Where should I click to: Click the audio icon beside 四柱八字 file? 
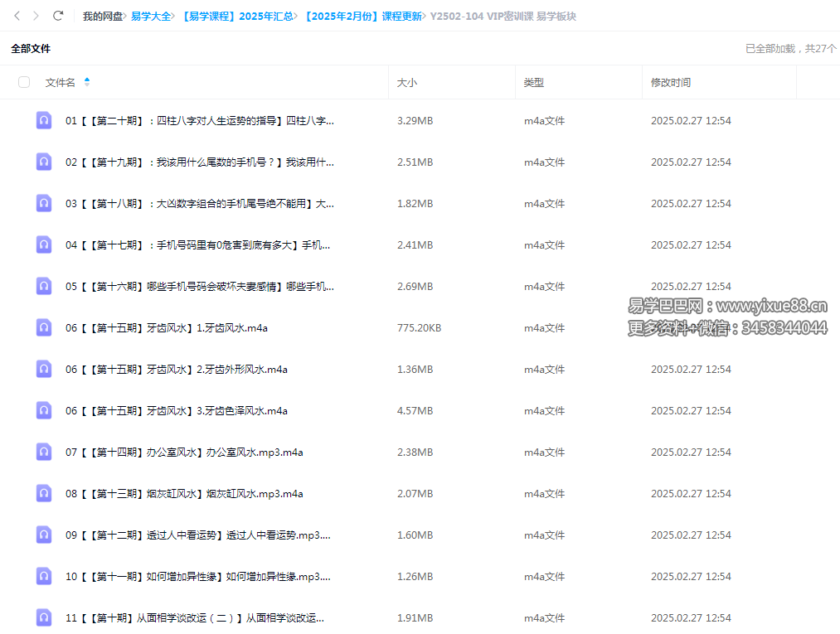click(x=43, y=120)
